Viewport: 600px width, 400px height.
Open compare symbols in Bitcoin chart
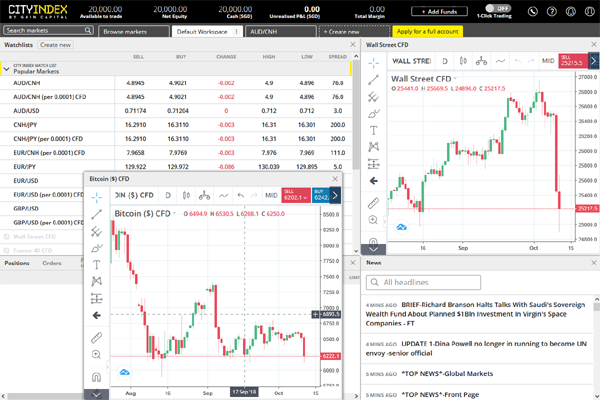coord(204,196)
